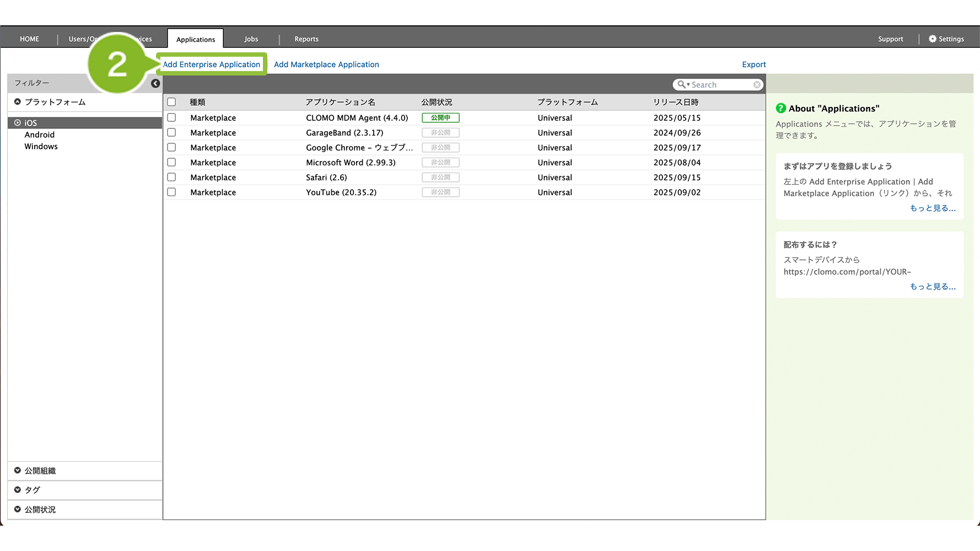Click into the Search input field
The width and height of the screenshot is (980, 551).
721,85
